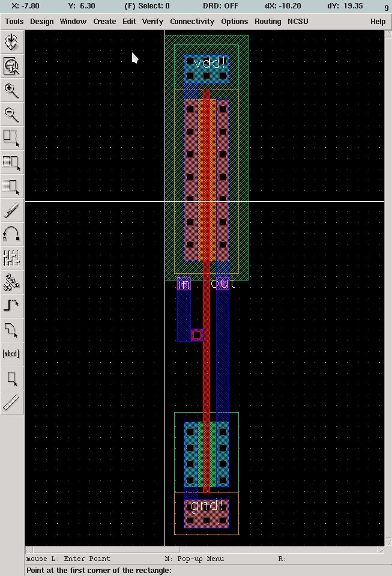Open the Connectivity menu

tap(192, 21)
